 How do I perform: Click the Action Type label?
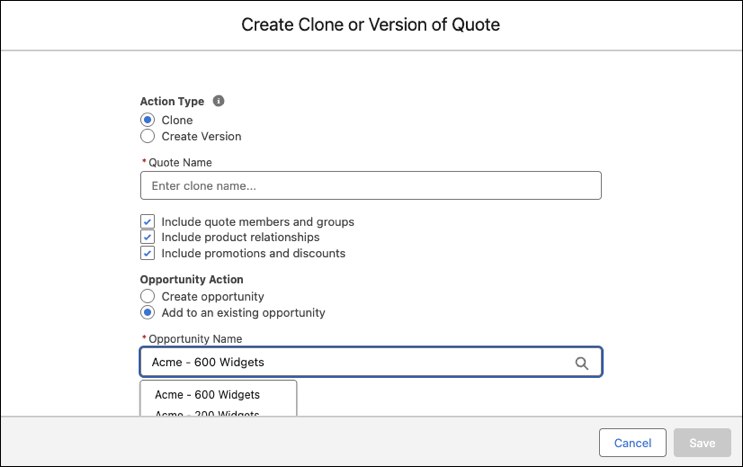pyautogui.click(x=172, y=101)
